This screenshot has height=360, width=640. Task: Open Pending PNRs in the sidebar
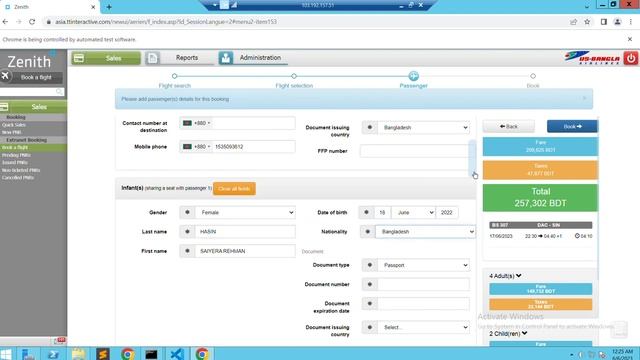16,155
